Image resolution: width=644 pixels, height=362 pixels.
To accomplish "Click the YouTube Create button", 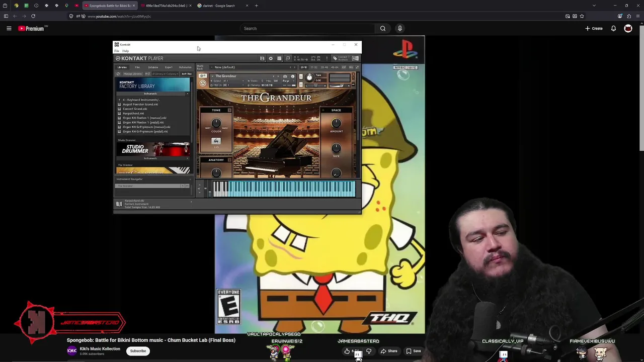I will 594,29.
